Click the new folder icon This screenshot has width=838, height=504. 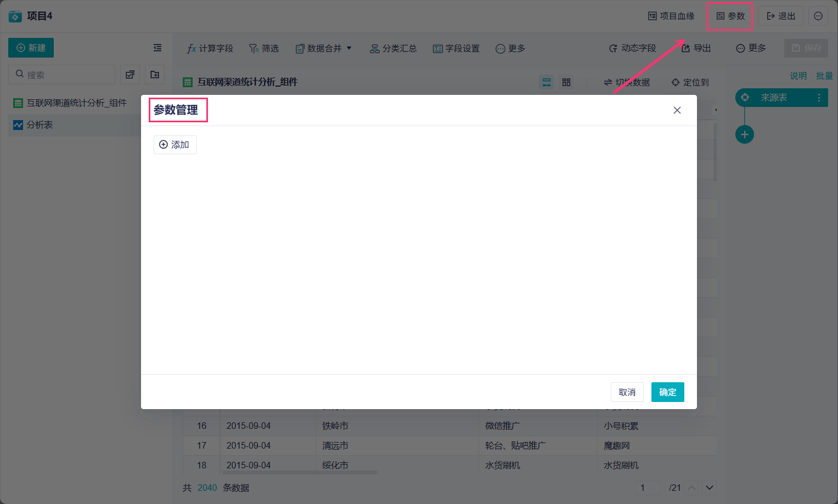tap(155, 75)
